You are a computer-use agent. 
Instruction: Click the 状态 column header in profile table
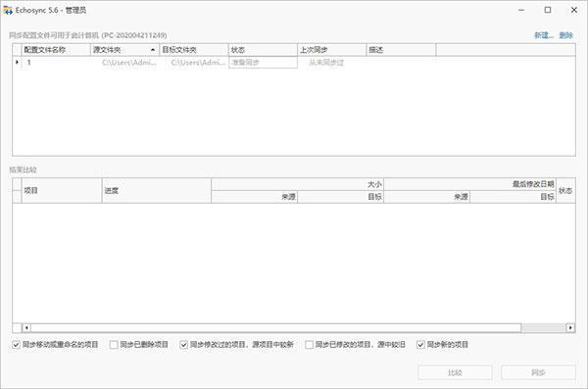[263, 50]
